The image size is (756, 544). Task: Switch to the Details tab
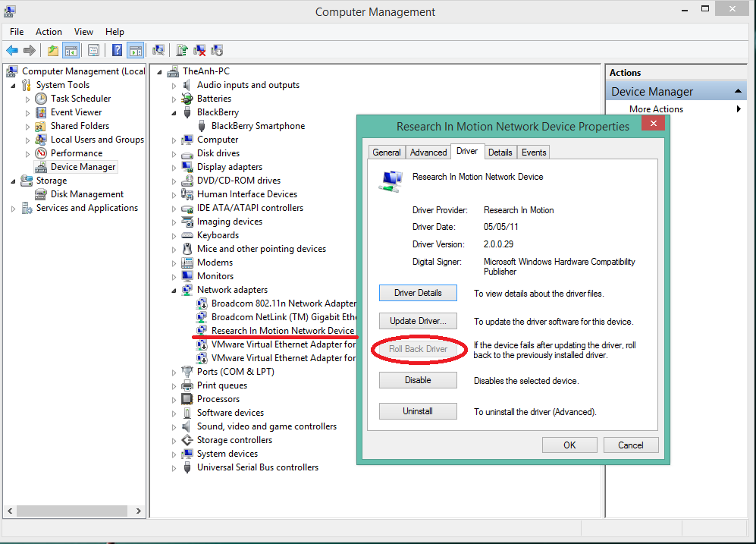coord(500,153)
